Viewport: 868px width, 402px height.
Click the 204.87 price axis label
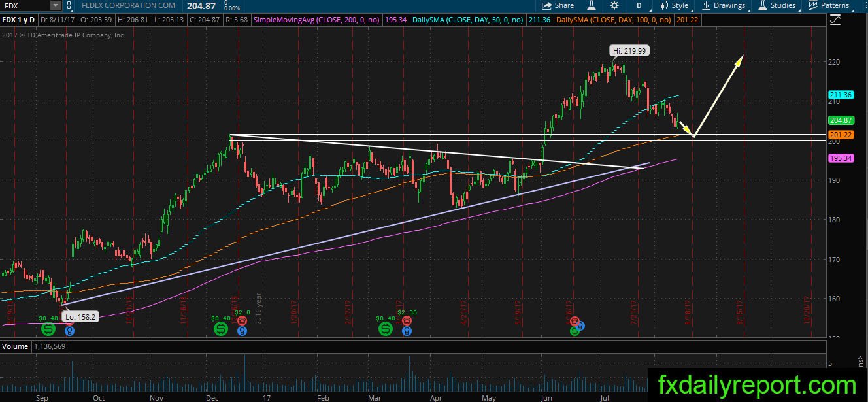tap(841, 120)
